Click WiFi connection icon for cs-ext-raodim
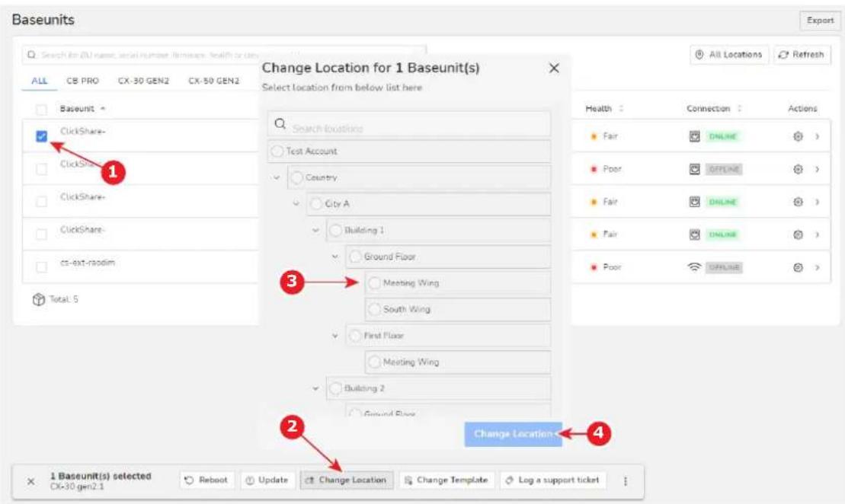Screen dimensions: 845x504 [695, 267]
